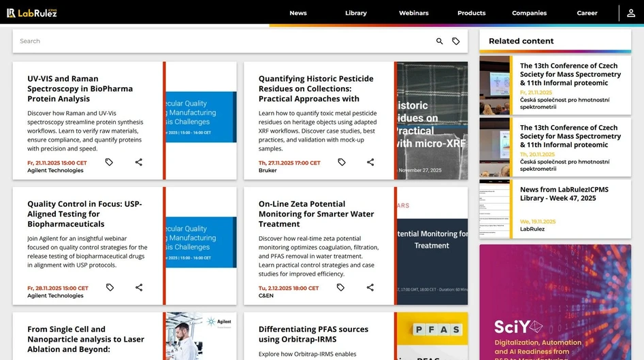Open the tag filter icon in search bar

456,42
